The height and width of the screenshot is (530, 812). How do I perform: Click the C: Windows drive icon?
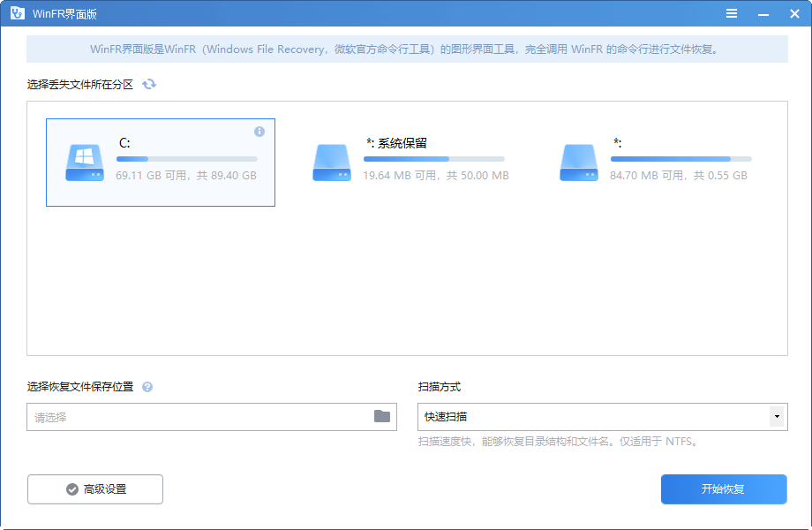click(85, 163)
